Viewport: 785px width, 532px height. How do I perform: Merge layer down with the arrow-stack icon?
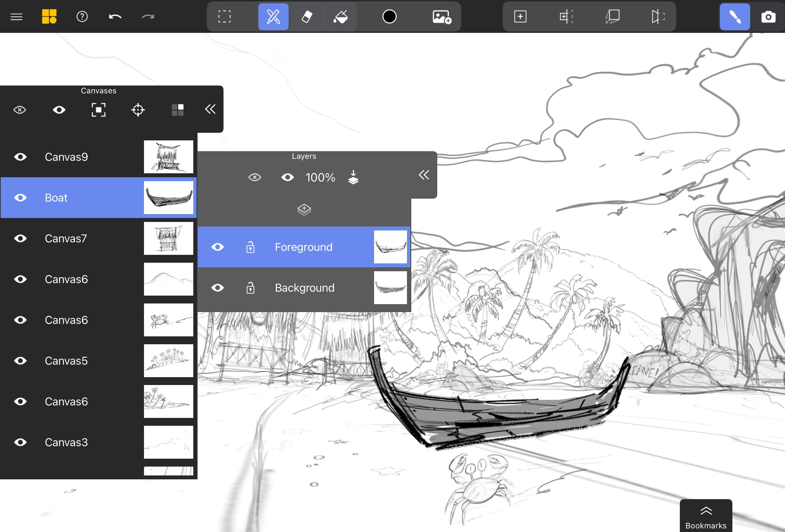(353, 177)
